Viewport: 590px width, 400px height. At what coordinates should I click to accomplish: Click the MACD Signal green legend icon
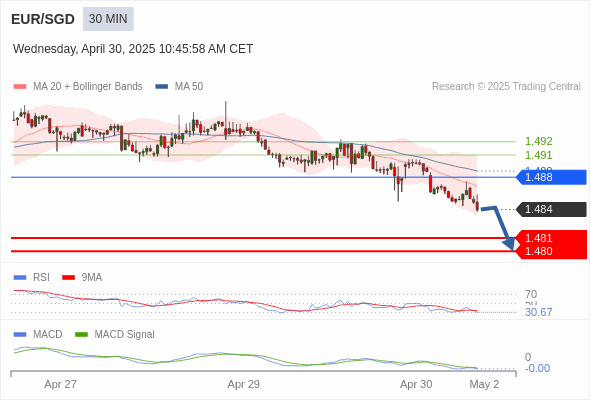81,335
